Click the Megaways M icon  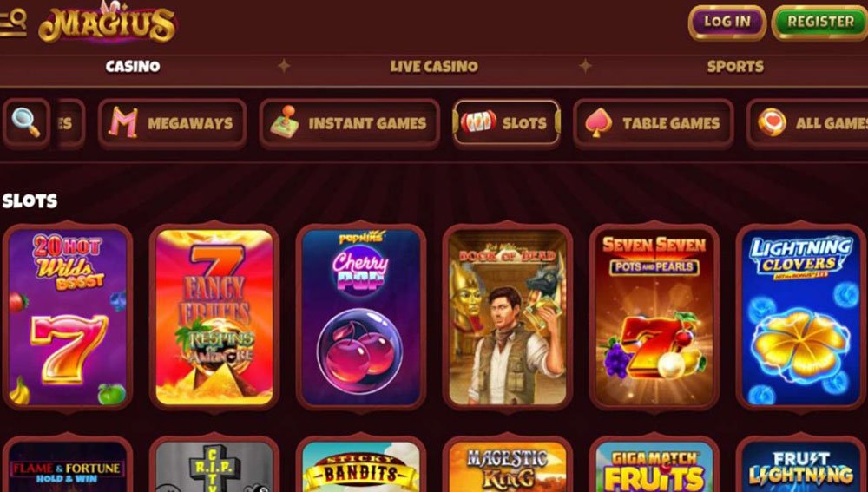(123, 123)
